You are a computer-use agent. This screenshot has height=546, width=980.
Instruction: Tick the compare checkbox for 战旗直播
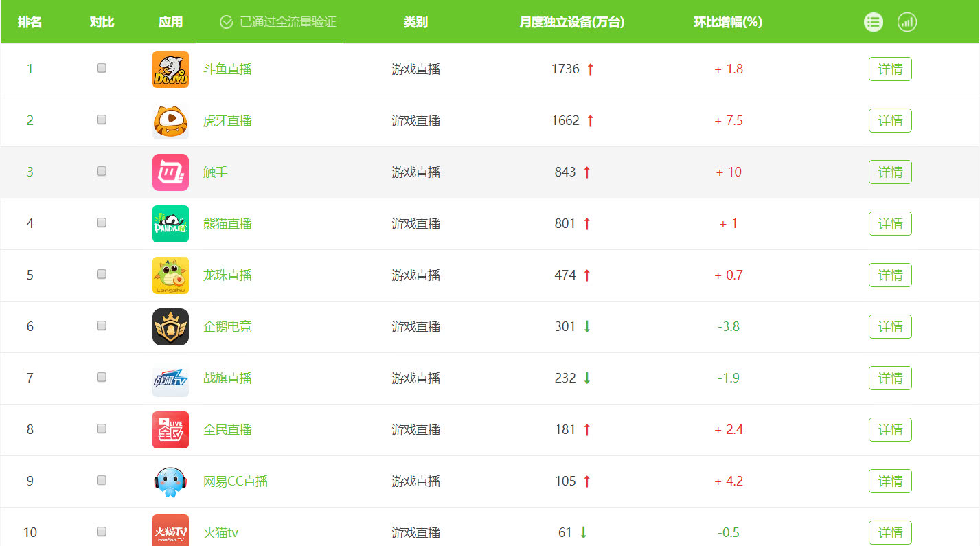click(102, 377)
